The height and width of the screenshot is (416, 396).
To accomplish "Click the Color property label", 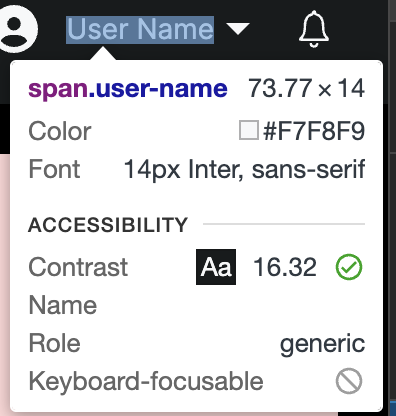I will (x=60, y=131).
